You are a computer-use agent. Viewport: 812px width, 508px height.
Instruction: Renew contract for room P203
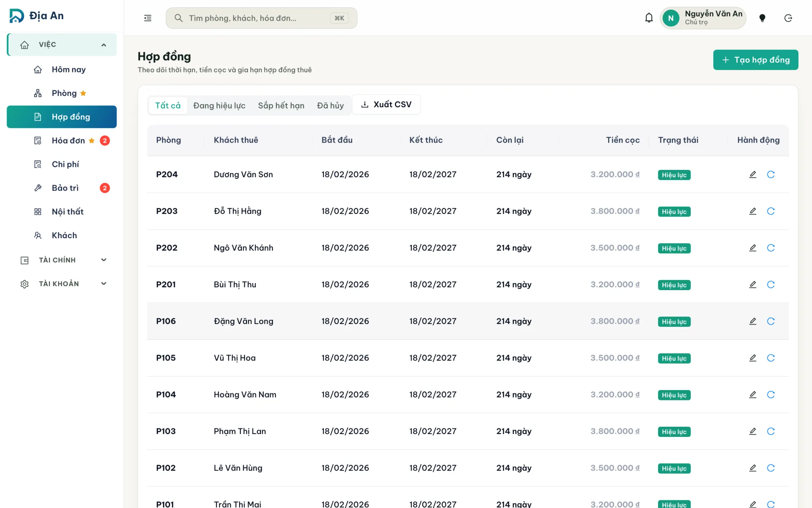[771, 211]
